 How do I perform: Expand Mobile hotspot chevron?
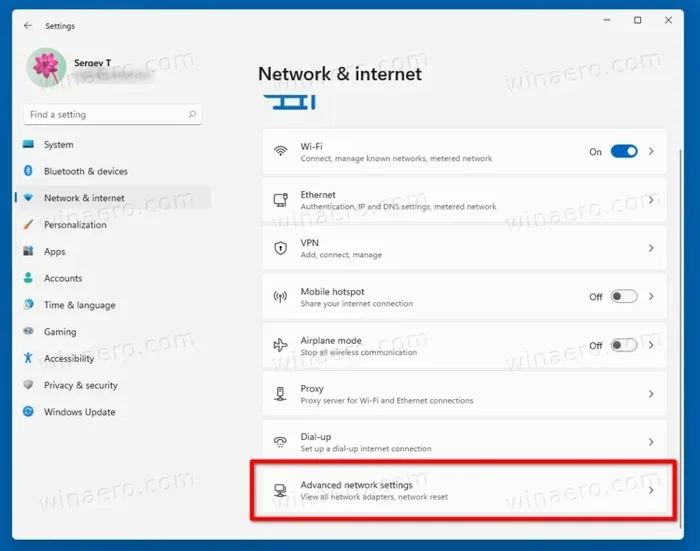(x=651, y=296)
